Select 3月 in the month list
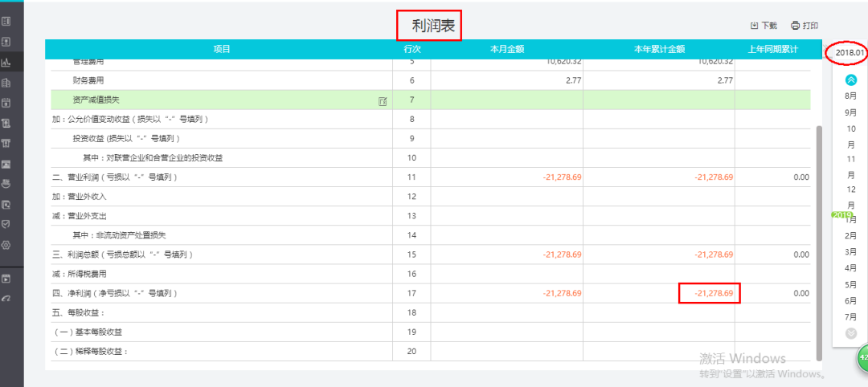868x387 pixels. [850, 252]
